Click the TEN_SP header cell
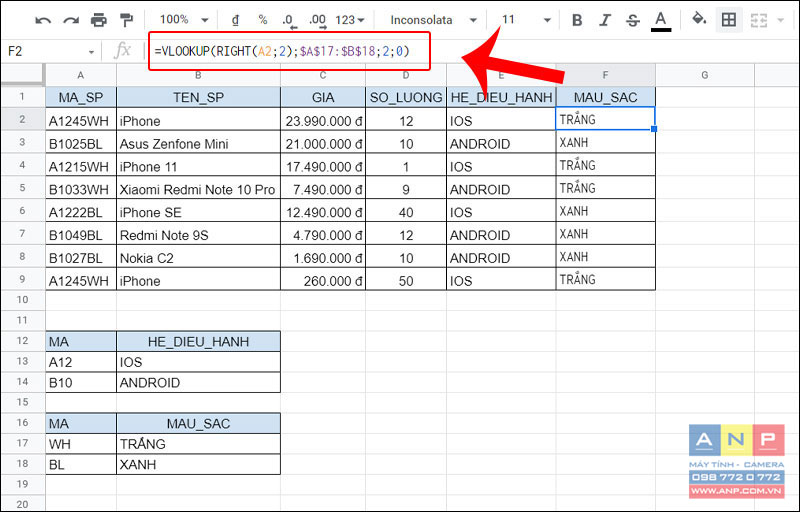Viewport: 800px width, 512px height. click(x=198, y=97)
